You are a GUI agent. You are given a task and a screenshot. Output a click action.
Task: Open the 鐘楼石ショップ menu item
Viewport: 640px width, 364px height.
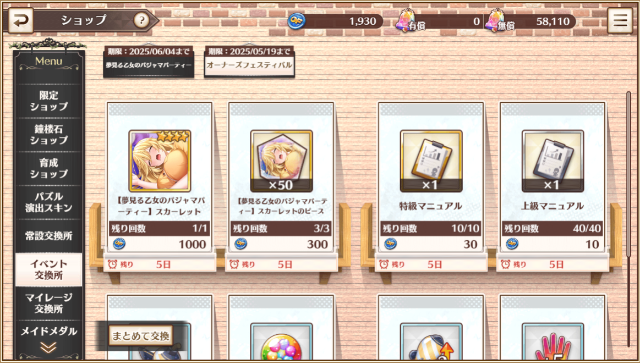tap(48, 135)
